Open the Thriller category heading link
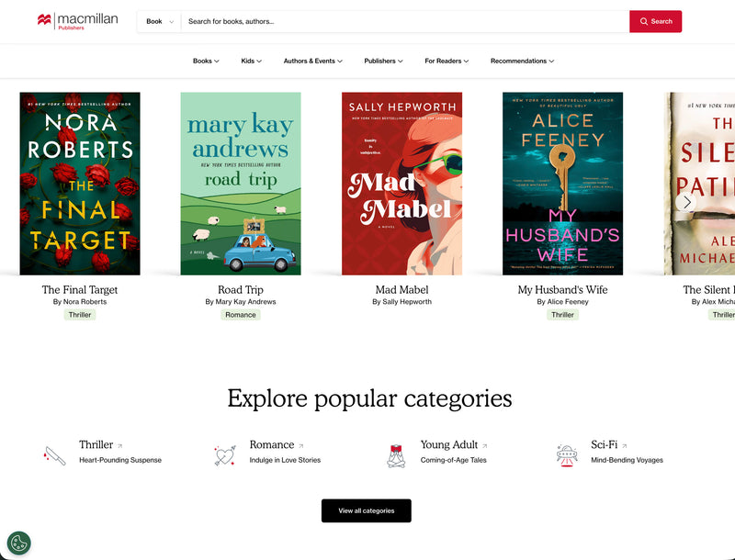Viewport: 735px width, 560px height. click(96, 444)
